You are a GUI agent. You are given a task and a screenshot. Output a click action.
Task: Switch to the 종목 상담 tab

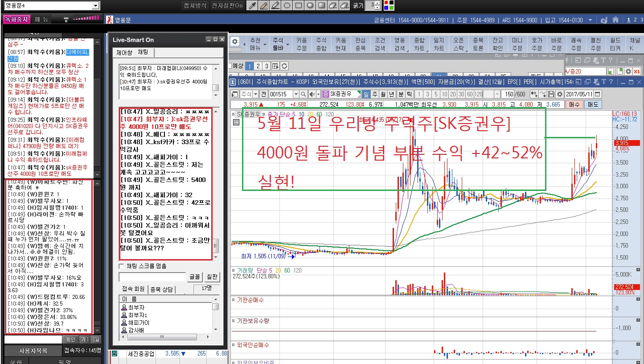pos(161,289)
